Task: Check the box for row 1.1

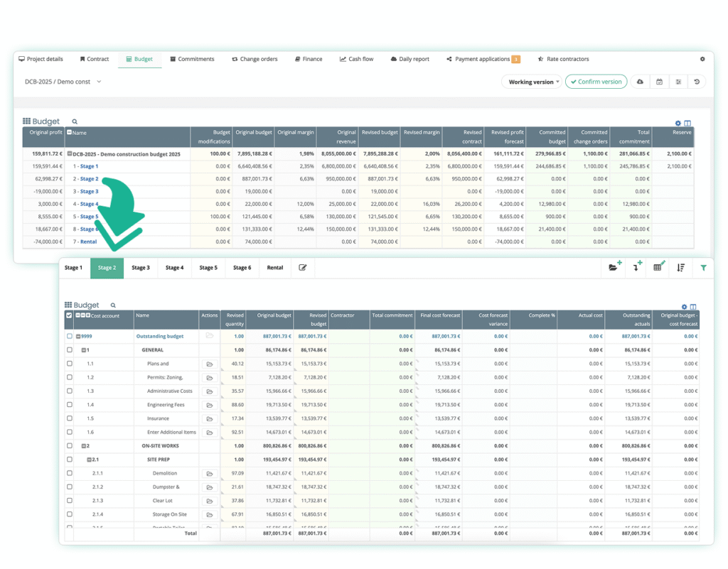Action: pos(69,364)
